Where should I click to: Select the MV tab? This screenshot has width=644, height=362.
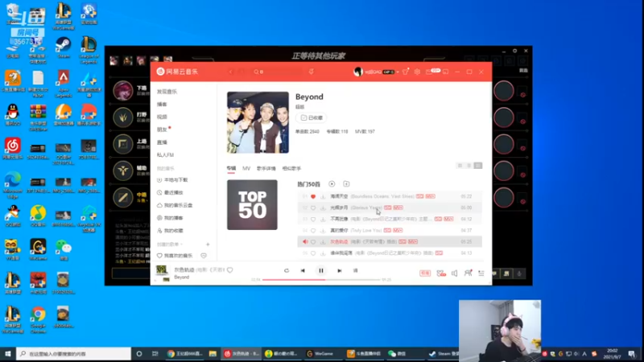246,168
